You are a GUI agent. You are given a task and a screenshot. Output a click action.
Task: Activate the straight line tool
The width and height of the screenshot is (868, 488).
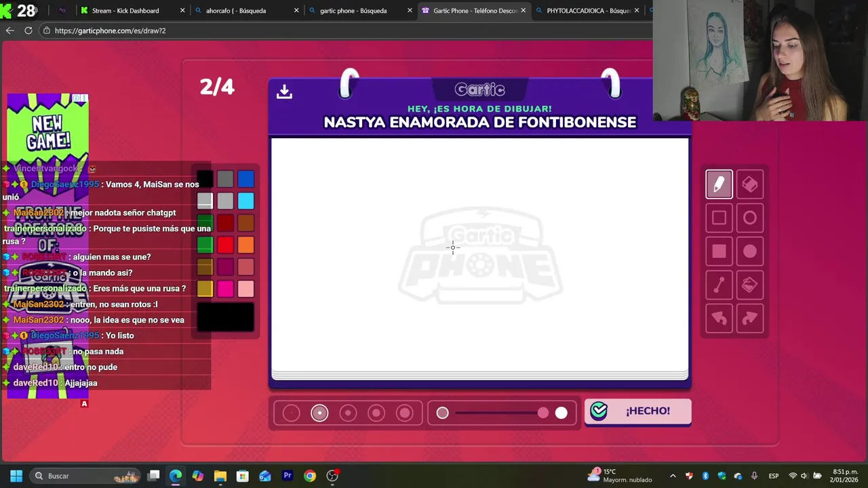click(719, 285)
